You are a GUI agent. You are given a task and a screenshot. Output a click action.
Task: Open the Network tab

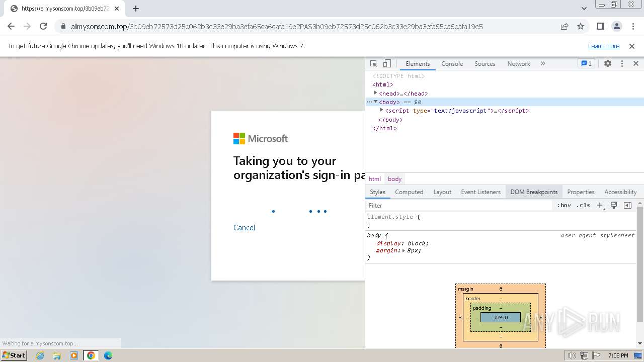519,64
